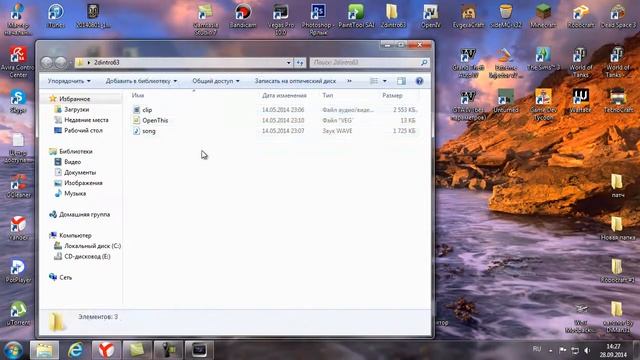Select the 'патч' folder on the desktop
Screen dimensions: 640x360
point(618,186)
